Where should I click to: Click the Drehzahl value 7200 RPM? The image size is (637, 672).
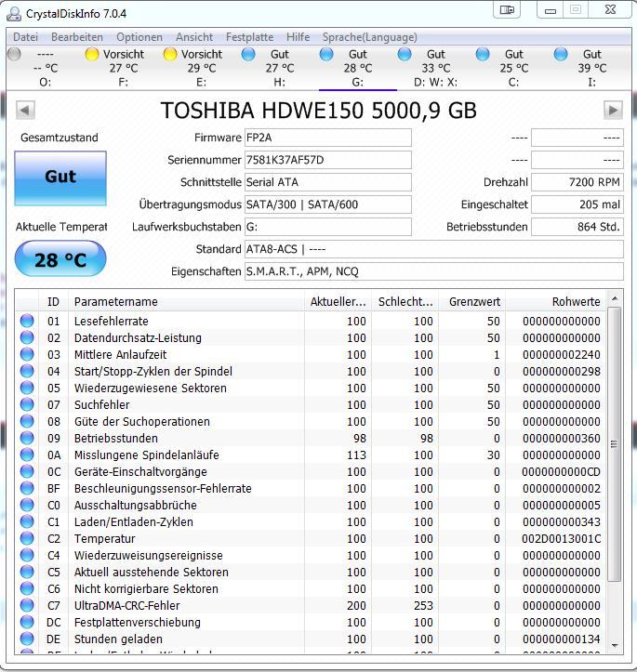point(577,182)
